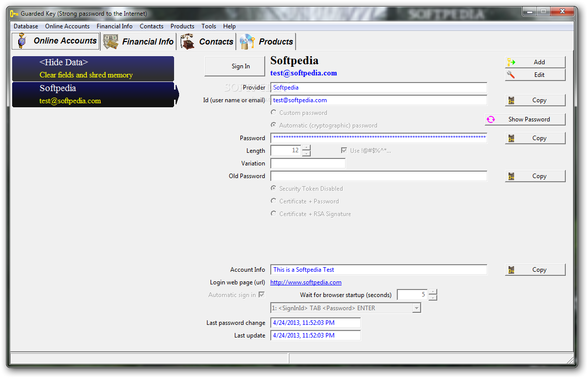Click the Last password change field
This screenshot has width=588, height=378.
tap(315, 323)
